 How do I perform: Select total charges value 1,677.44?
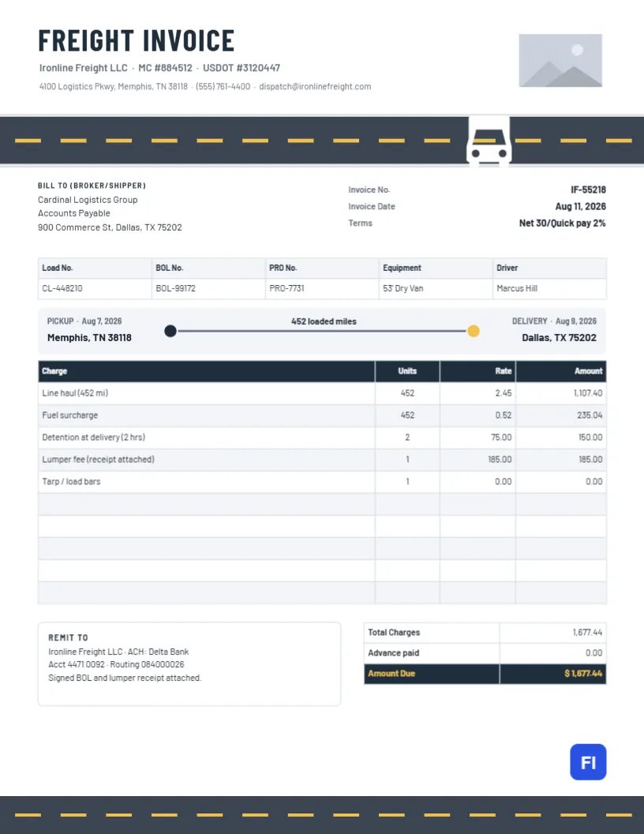587,633
